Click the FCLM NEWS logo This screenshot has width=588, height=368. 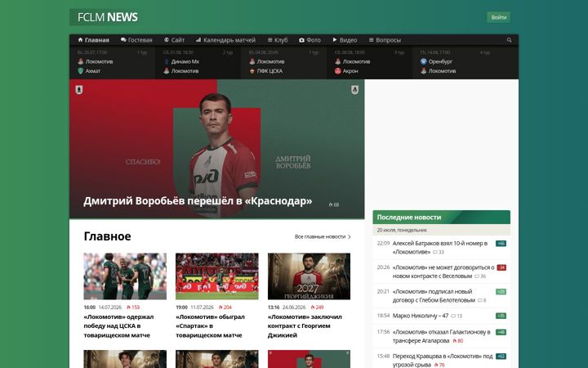pyautogui.click(x=108, y=17)
